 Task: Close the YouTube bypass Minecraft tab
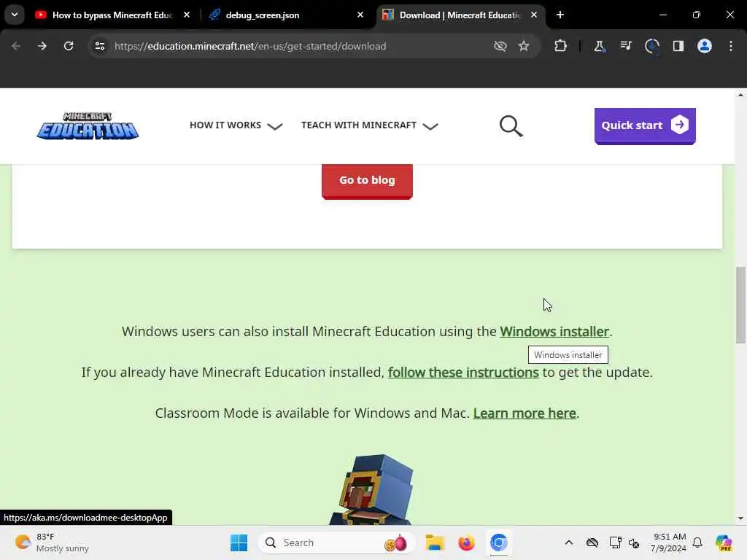click(187, 15)
